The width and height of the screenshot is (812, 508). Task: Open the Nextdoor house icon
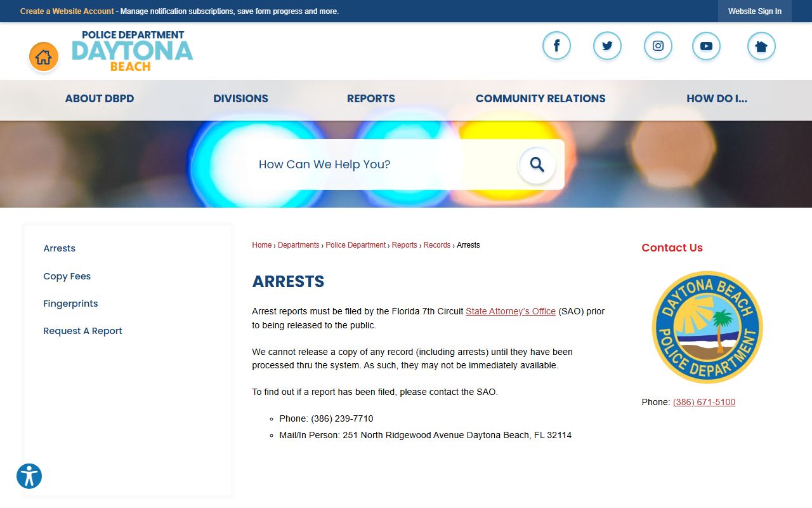pos(761,46)
